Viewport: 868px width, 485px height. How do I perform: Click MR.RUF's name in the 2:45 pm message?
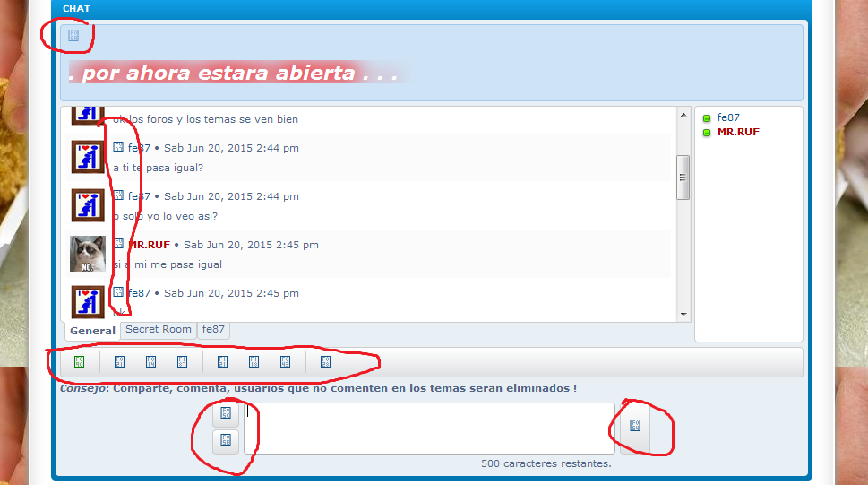pyautogui.click(x=149, y=245)
